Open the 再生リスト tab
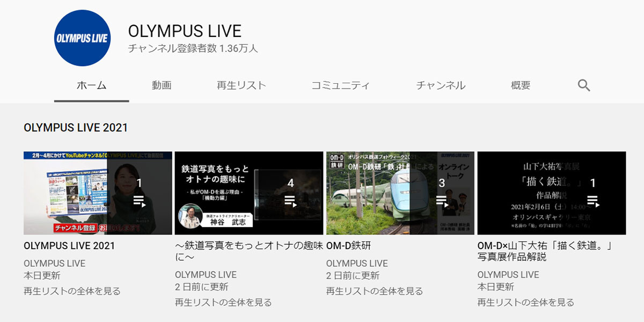Viewport: 644px width, 322px height. (241, 85)
